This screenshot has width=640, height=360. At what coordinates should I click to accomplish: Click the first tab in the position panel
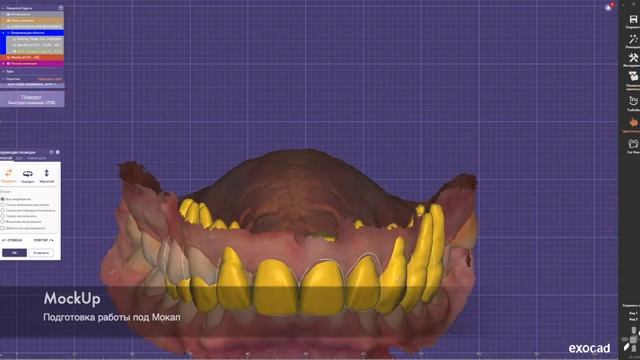point(6,158)
